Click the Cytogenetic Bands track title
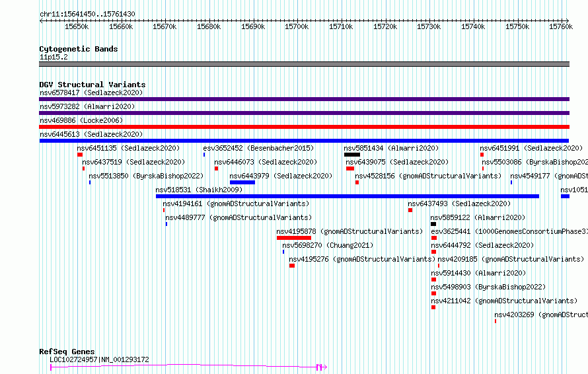 79,49
